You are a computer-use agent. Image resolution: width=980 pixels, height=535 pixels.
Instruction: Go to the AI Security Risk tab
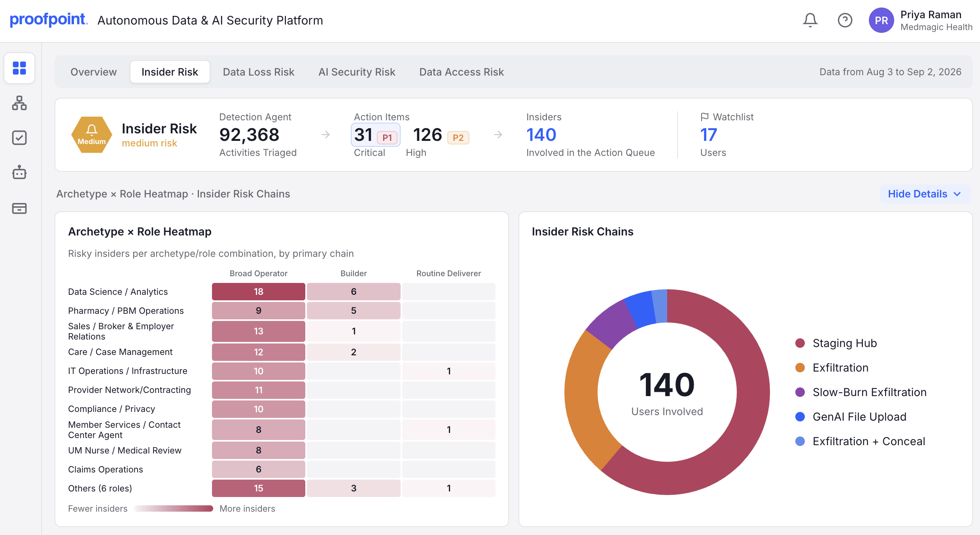pos(357,72)
